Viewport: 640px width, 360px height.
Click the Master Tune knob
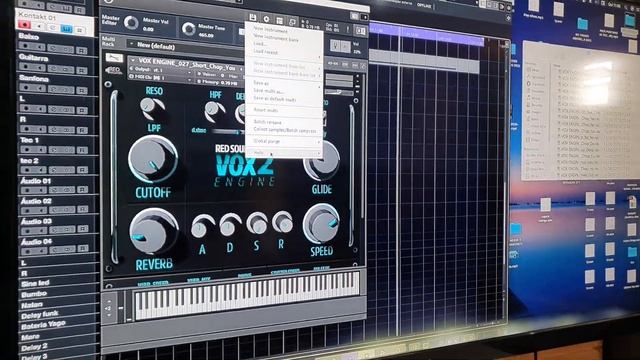pos(188,28)
